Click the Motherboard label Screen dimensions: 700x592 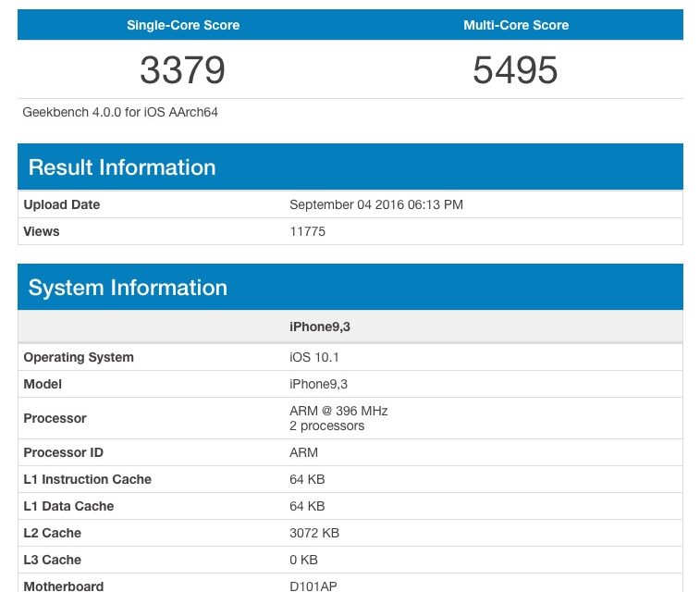(x=64, y=586)
